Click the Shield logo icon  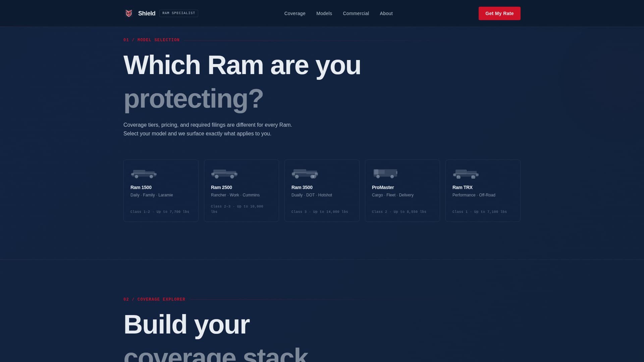129,13
